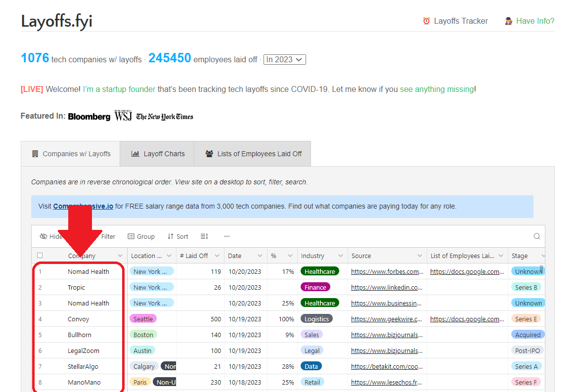Expand the Location column header menu
Image resolution: width=580 pixels, height=392 pixels.
169,256
